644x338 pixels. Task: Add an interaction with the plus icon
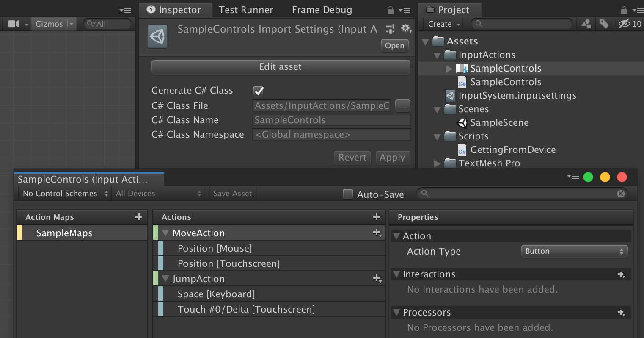point(621,274)
